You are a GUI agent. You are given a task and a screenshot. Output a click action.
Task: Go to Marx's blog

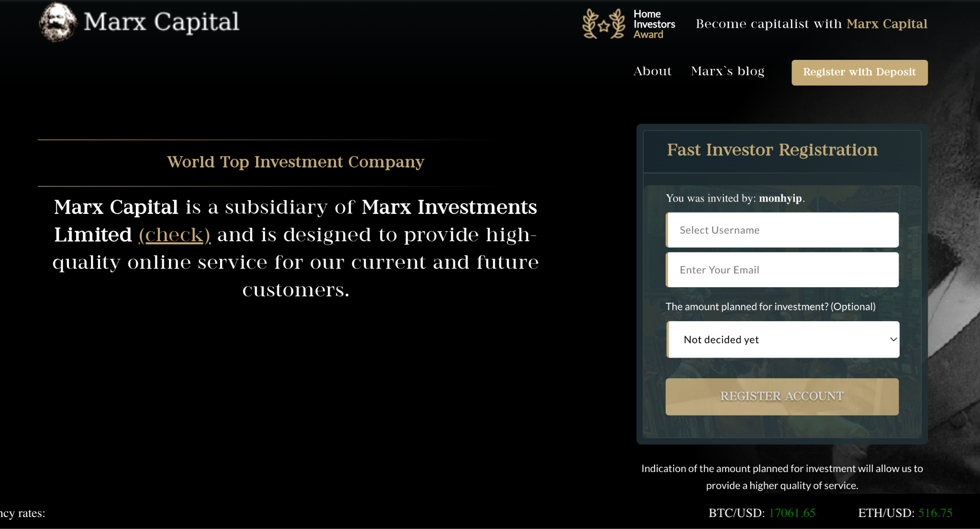click(x=727, y=71)
